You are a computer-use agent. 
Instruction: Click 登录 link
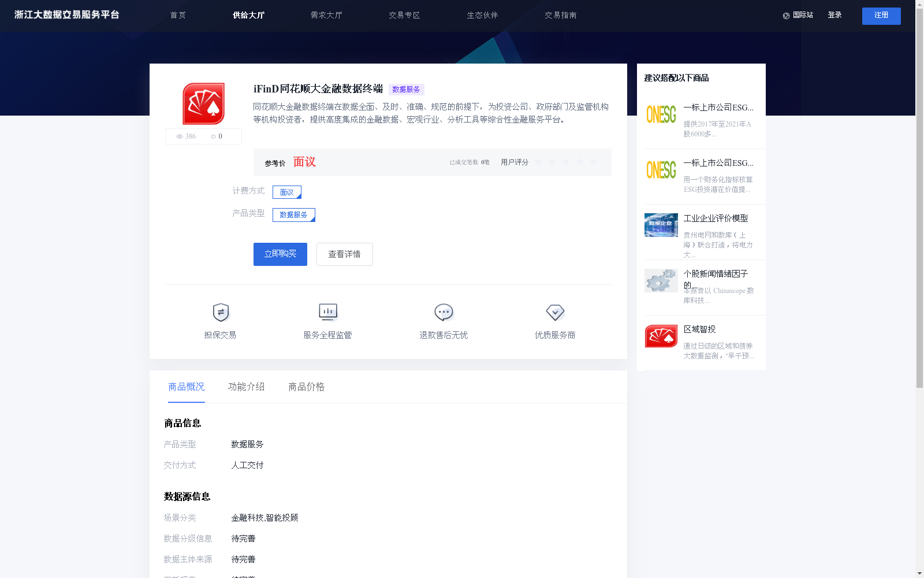coord(834,15)
